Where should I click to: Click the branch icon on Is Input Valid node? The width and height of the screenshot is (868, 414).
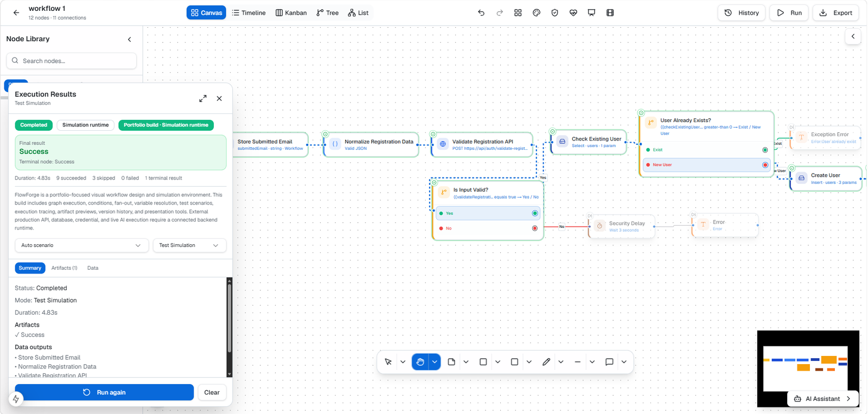444,192
